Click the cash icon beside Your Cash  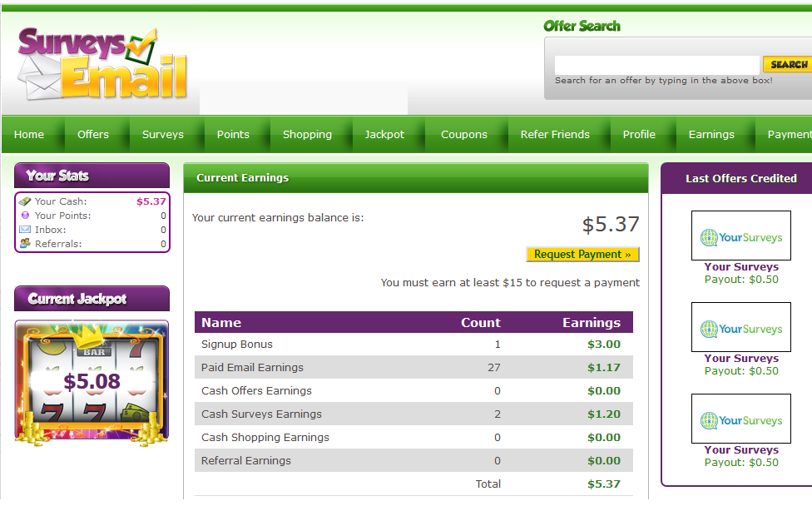[x=25, y=201]
